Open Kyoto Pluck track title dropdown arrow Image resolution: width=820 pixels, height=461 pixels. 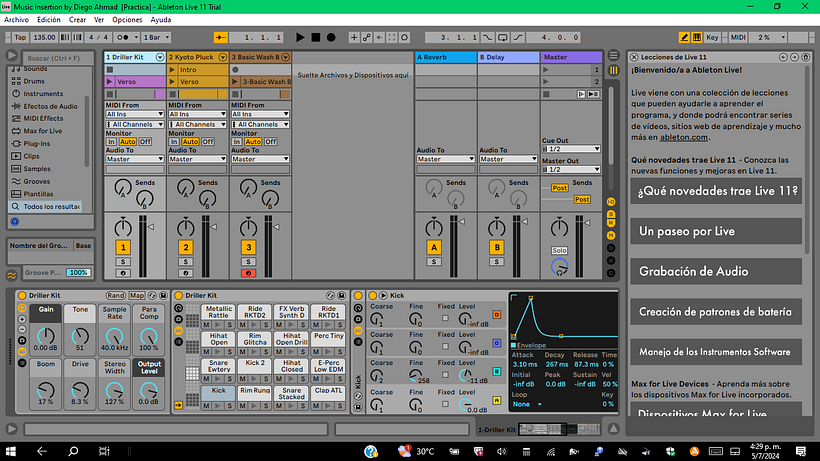(222, 57)
